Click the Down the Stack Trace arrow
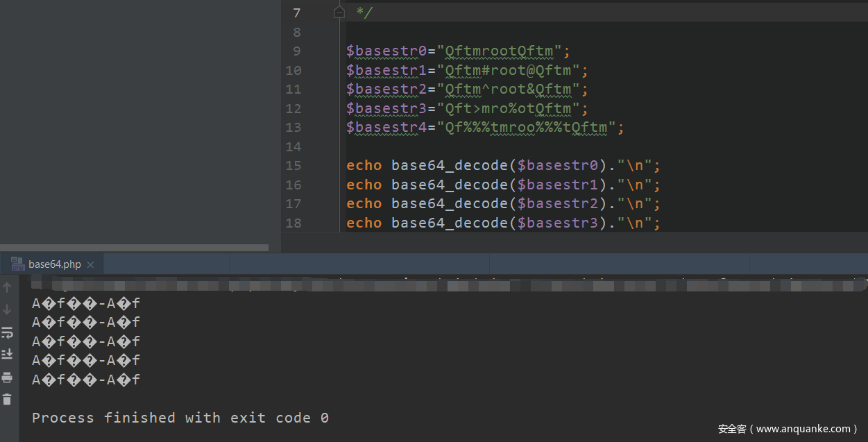The height and width of the screenshot is (442, 868). 7,309
